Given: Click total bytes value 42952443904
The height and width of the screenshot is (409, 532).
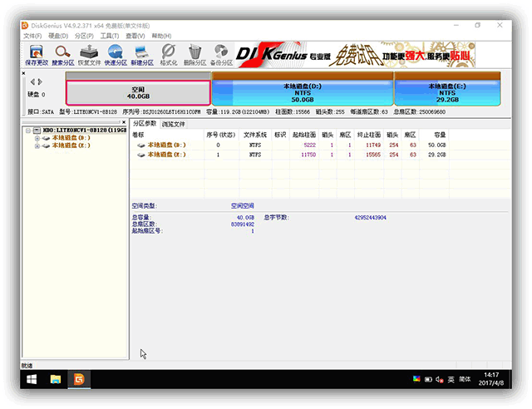Looking at the screenshot, I should click(371, 218).
